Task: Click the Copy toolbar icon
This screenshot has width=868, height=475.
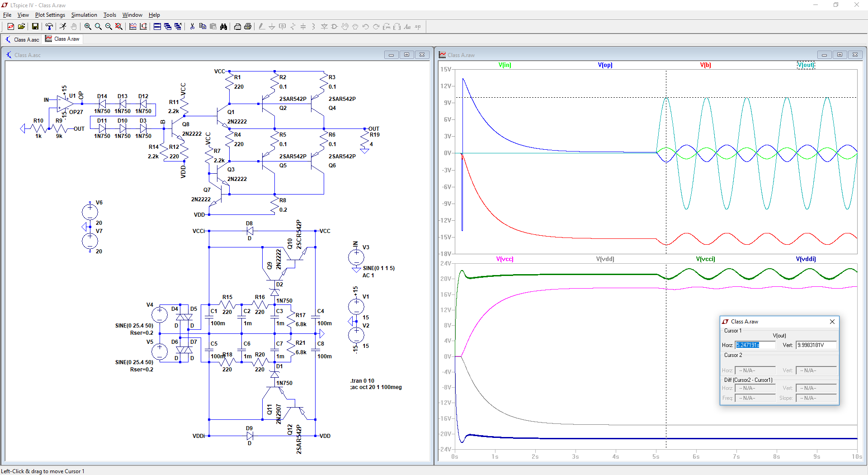Action: 203,27
